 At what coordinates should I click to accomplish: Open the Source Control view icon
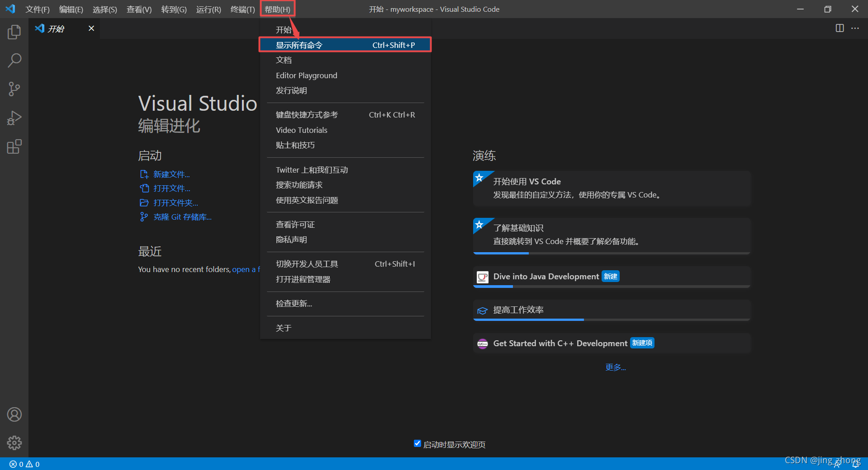point(14,89)
